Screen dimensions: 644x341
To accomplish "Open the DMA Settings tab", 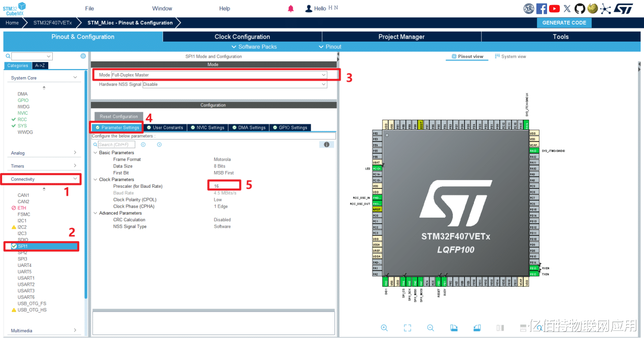I will [249, 127].
